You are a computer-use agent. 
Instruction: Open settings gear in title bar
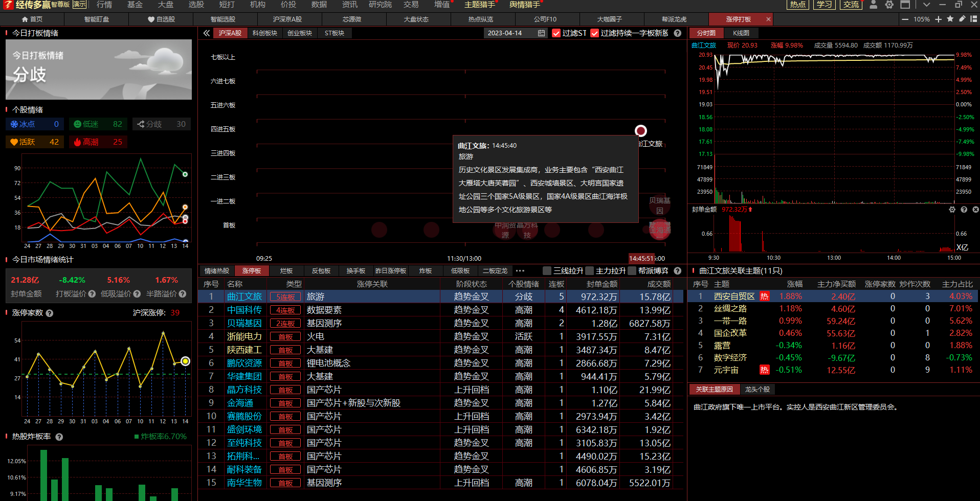coord(889,5)
